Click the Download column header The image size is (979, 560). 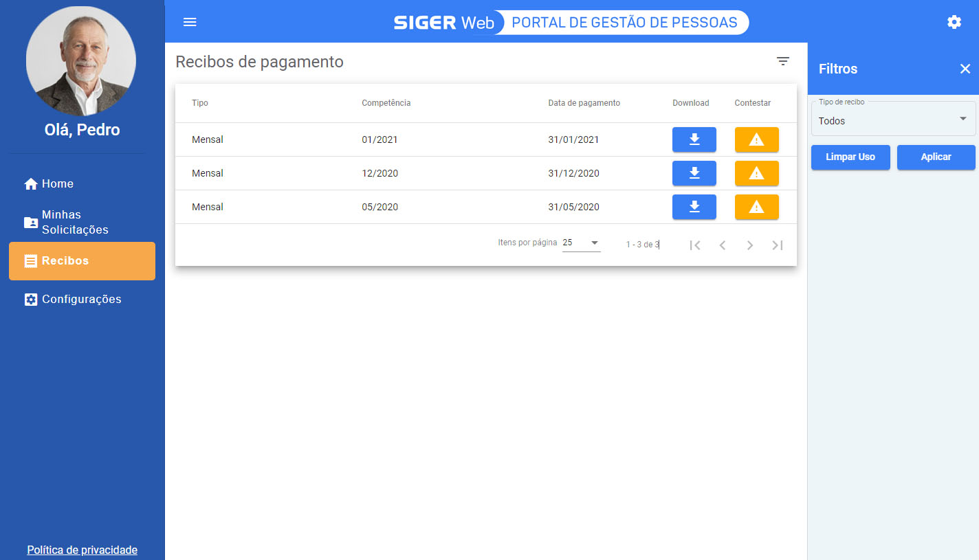(x=691, y=103)
